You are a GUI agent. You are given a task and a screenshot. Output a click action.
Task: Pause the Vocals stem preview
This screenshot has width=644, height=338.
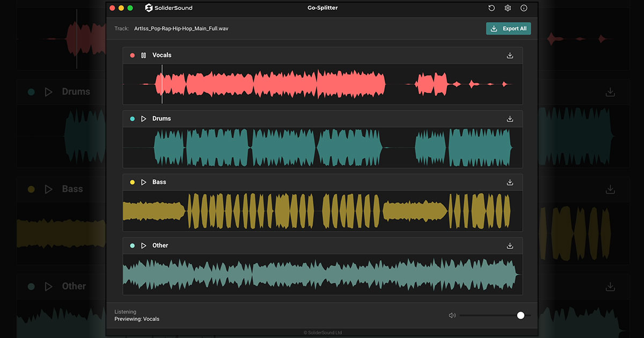143,55
